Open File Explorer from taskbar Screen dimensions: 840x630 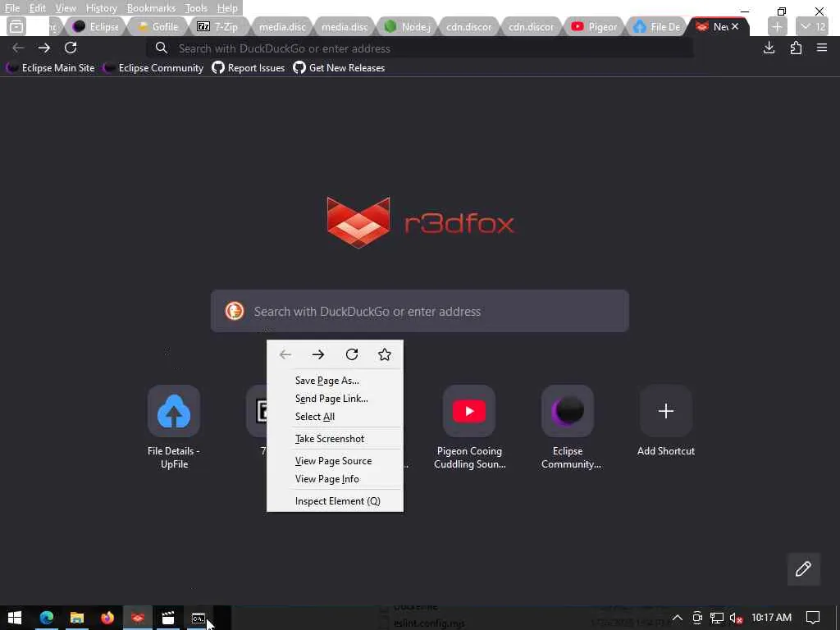coord(77,618)
